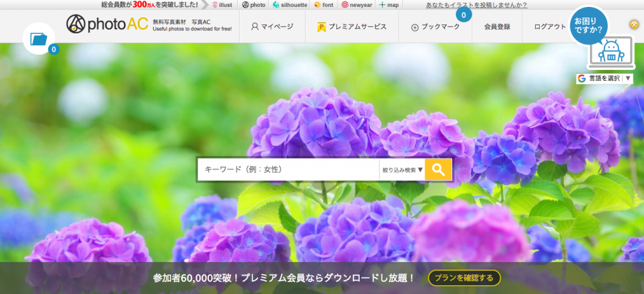The image size is (644, 294).
Task: Open the illust site link
Action: [x=223, y=5]
